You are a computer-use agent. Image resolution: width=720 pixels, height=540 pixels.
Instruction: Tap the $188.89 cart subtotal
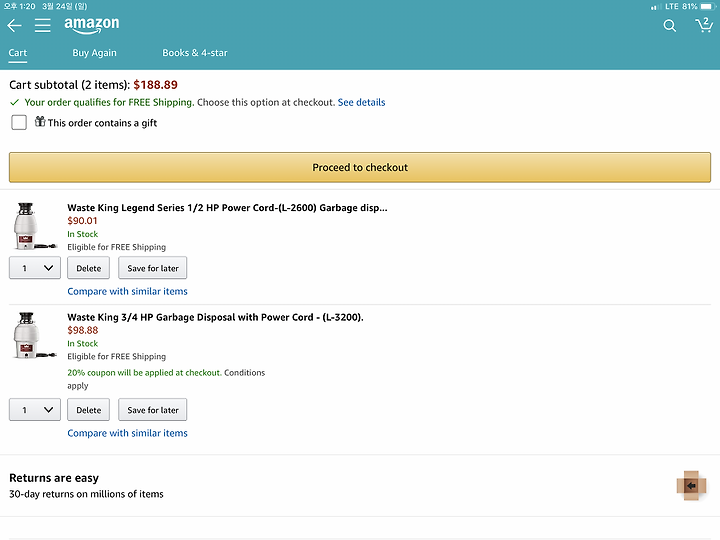(x=155, y=85)
